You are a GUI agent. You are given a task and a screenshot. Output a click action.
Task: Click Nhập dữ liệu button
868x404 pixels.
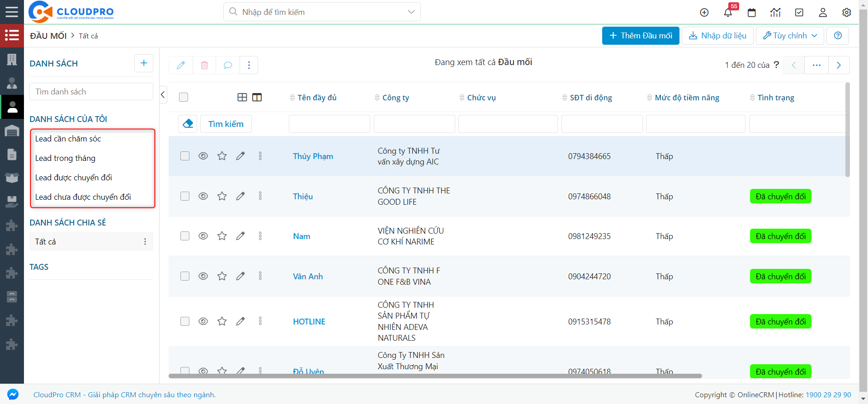(717, 36)
